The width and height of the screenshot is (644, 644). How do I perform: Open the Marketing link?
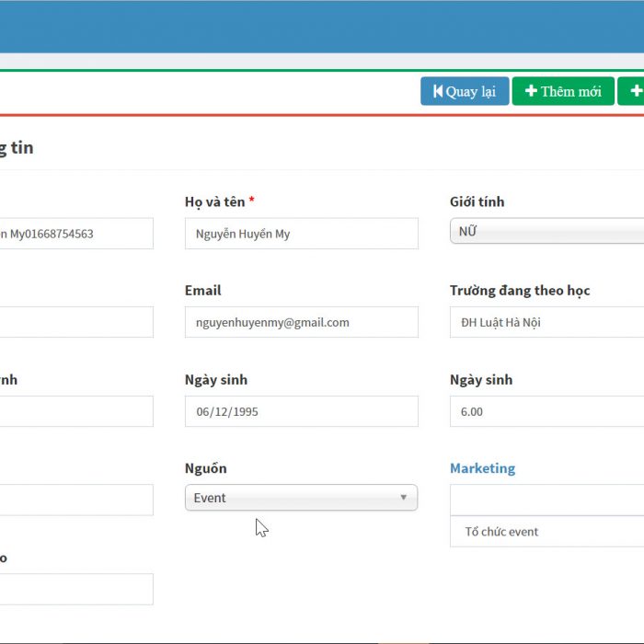(482, 468)
